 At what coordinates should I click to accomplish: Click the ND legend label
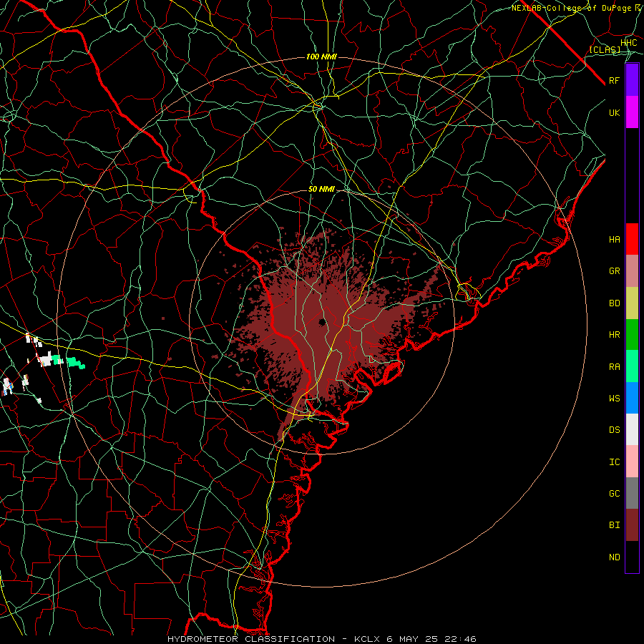614,557
